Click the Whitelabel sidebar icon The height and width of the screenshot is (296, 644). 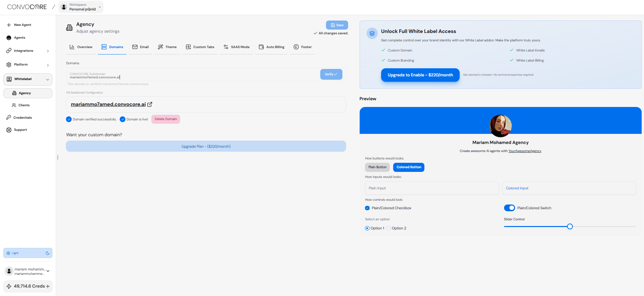point(9,79)
